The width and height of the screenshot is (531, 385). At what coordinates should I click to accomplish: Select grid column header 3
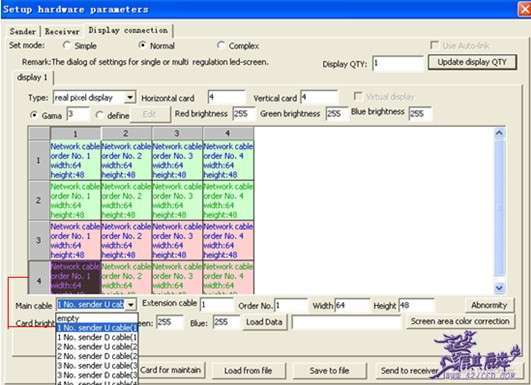(177, 133)
